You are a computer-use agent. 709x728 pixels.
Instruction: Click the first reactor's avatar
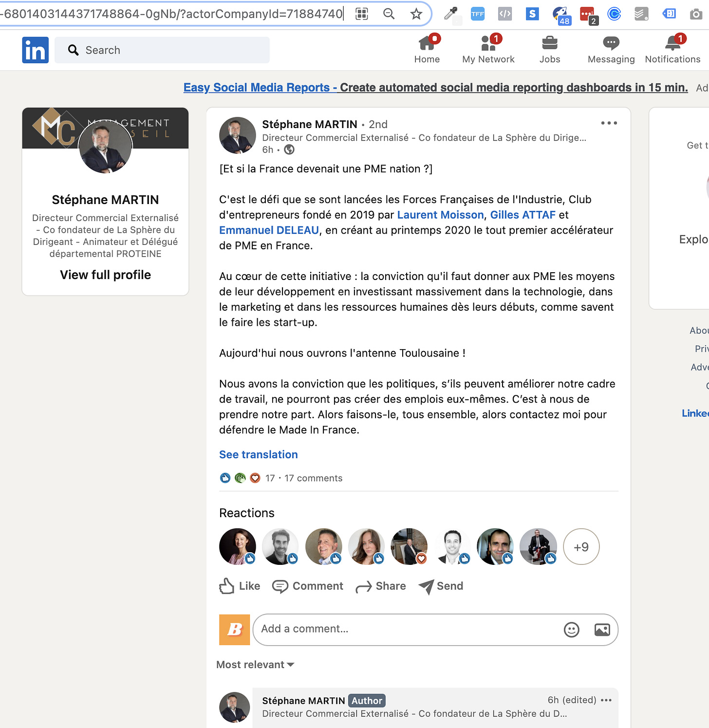coord(238,547)
